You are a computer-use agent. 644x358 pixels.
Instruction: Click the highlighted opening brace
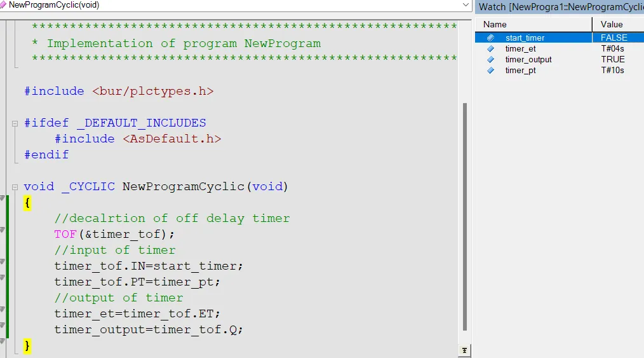(27, 203)
